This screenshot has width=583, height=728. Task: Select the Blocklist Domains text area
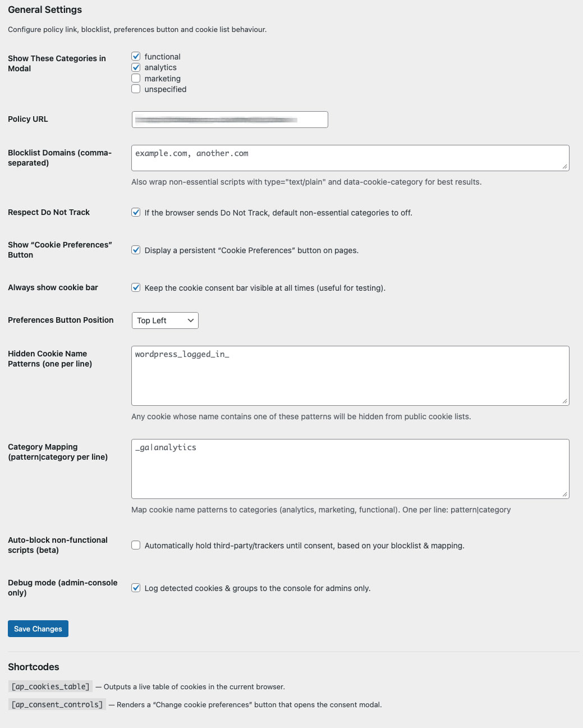coord(350,158)
